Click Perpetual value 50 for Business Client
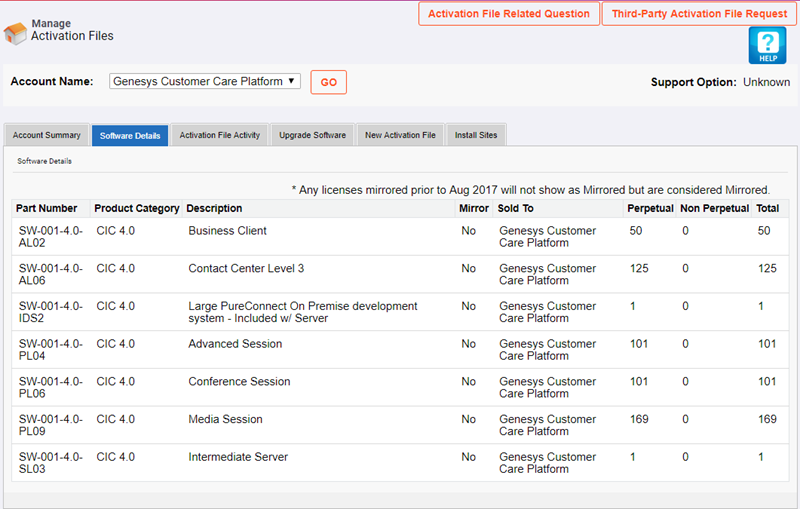Image resolution: width=800 pixels, height=509 pixels. [x=636, y=231]
